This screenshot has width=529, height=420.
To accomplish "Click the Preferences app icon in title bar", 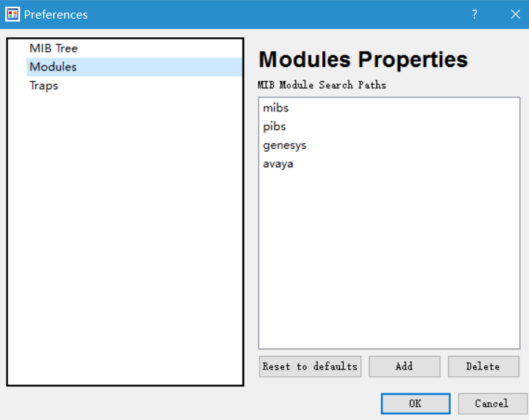I will [13, 14].
